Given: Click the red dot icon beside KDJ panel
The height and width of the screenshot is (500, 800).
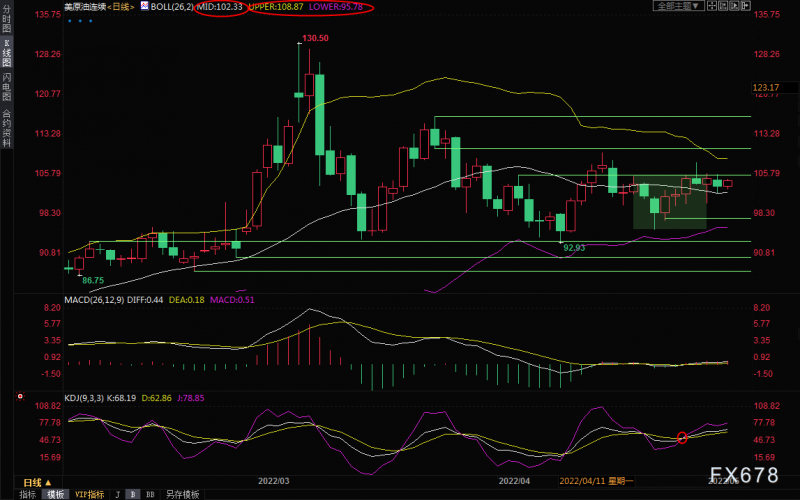Looking at the screenshot, I should pyautogui.click(x=20, y=397).
